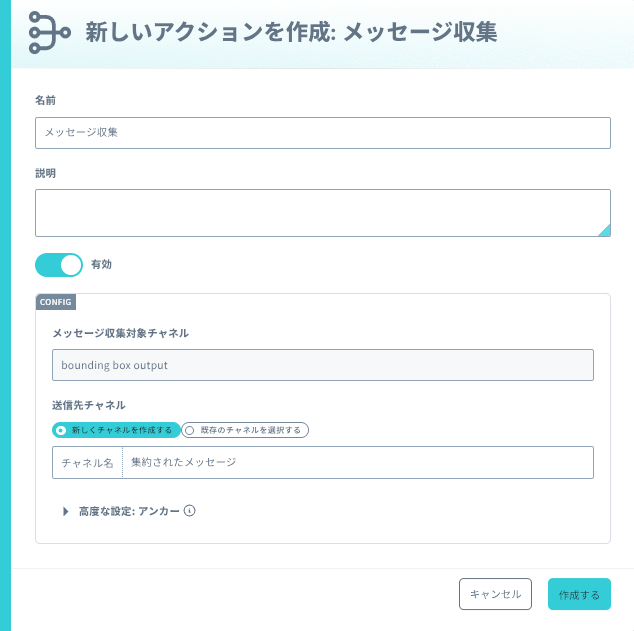
Task: Click the message-collection workflow icon in header
Action: point(50,32)
